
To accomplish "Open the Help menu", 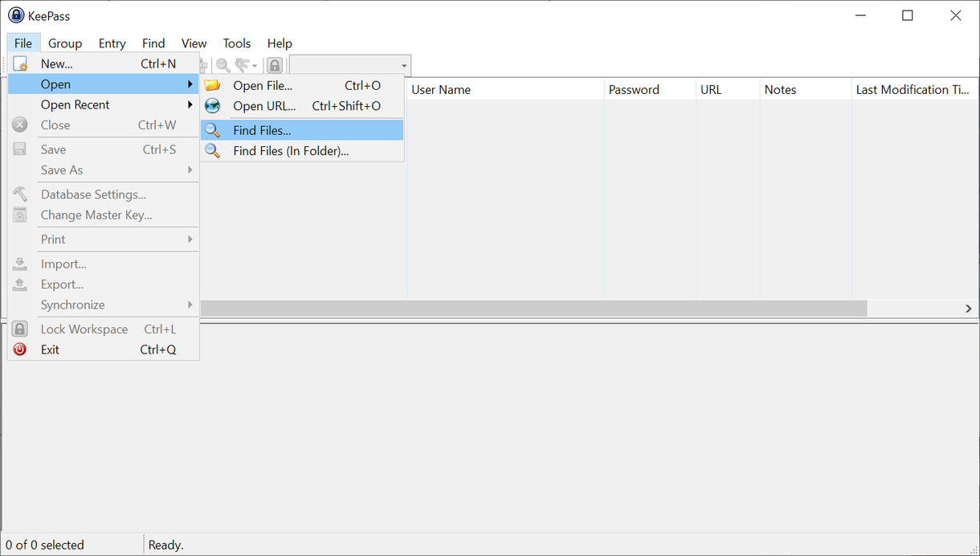I will pyautogui.click(x=280, y=43).
